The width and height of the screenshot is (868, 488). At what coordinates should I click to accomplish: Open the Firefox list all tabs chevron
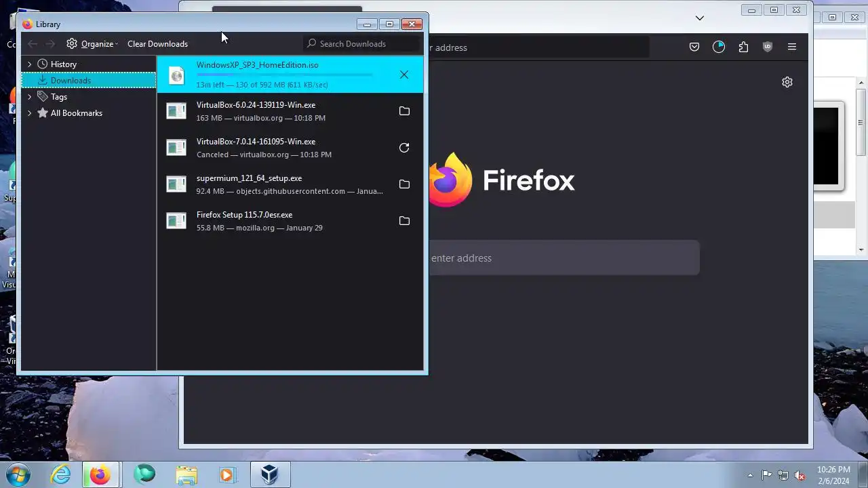tap(700, 18)
